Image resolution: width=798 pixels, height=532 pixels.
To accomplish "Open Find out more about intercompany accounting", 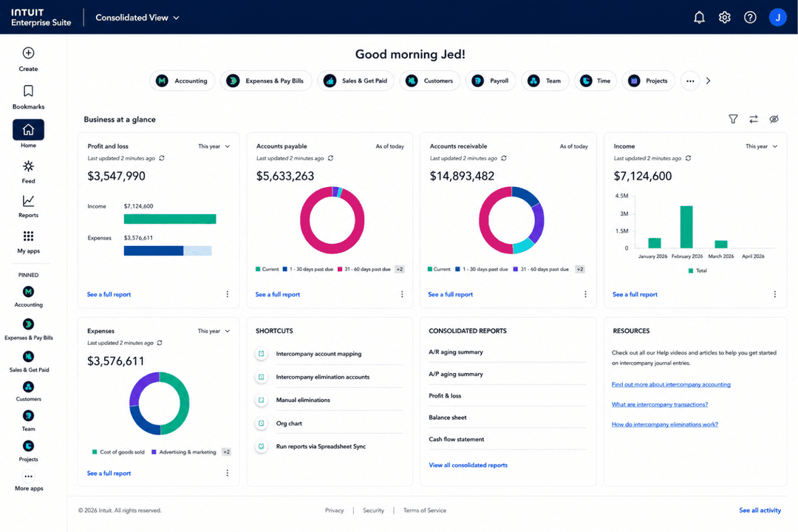I will [671, 384].
